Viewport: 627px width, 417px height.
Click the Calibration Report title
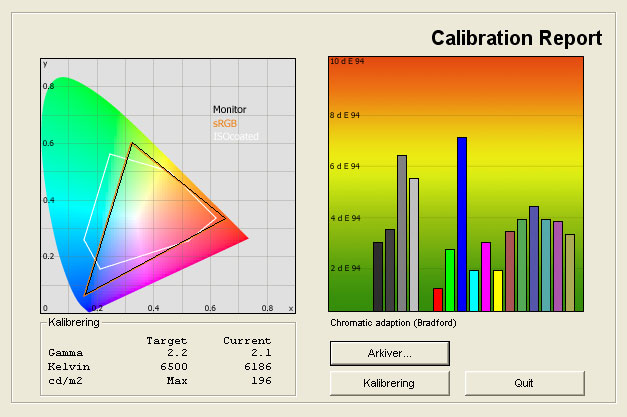point(516,38)
